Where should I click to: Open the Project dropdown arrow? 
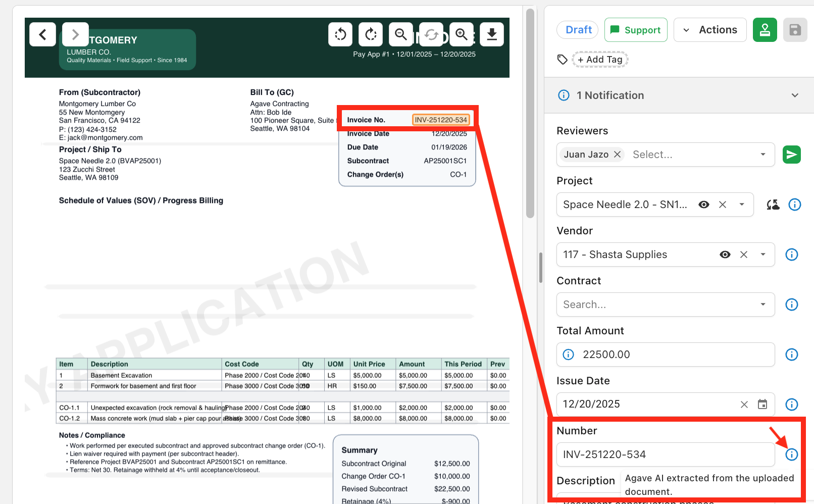tap(742, 205)
